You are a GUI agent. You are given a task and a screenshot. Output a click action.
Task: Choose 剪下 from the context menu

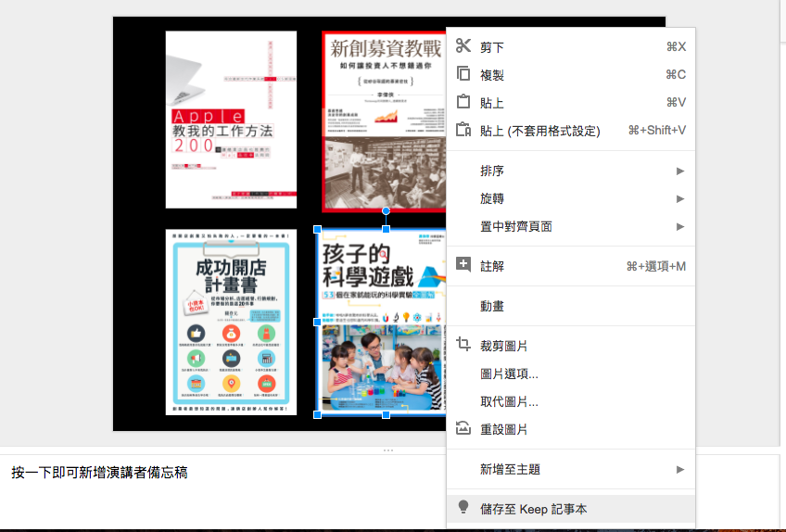pos(570,46)
